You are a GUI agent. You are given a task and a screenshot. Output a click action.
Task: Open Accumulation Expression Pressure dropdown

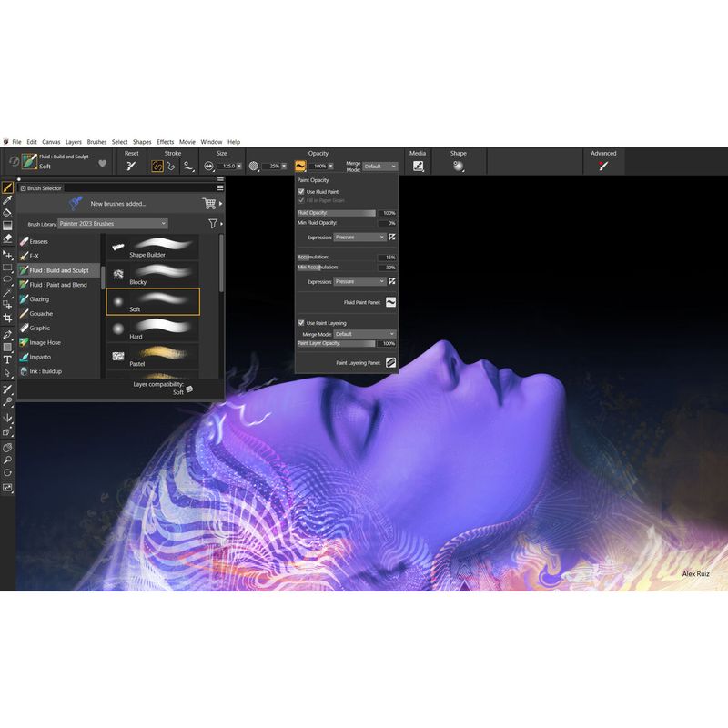point(359,281)
